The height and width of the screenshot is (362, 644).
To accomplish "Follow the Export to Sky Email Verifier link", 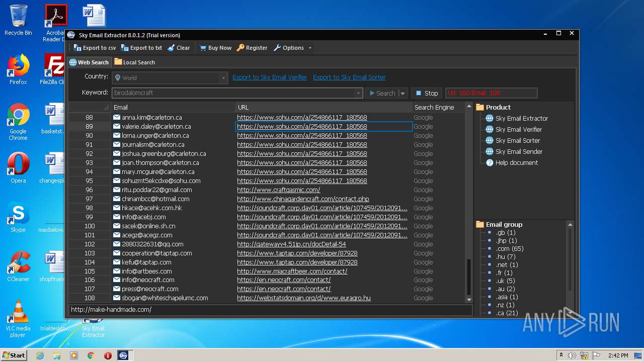I will tap(270, 77).
